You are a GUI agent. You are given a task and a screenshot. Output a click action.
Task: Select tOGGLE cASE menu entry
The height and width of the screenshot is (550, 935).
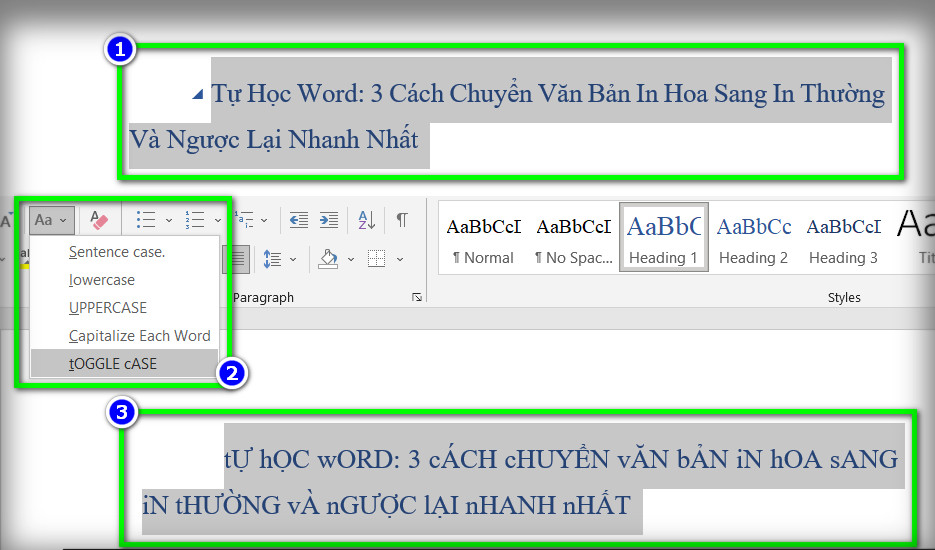[124, 363]
